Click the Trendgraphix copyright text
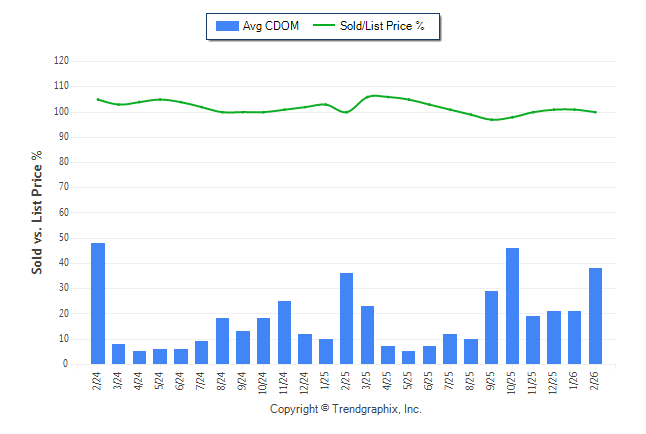The image size is (646, 434). (x=346, y=410)
